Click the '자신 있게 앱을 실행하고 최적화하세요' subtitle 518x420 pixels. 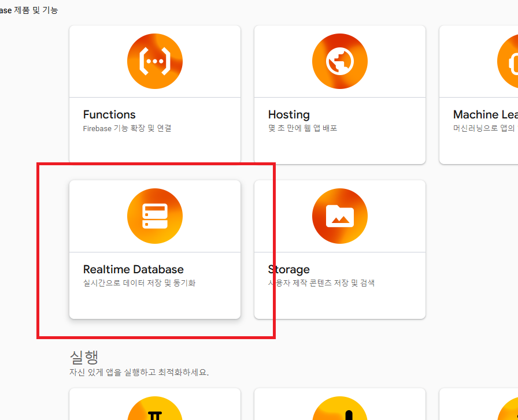(139, 372)
